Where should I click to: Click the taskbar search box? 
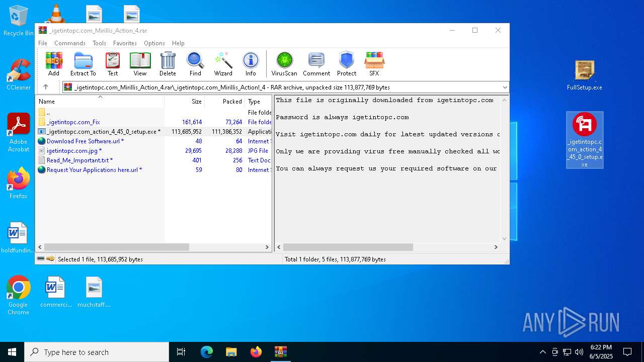click(97, 352)
